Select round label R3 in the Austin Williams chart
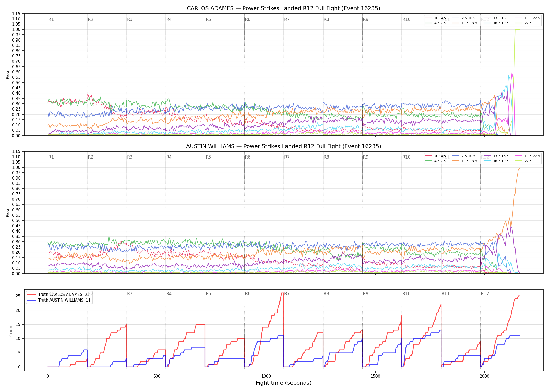 (130, 157)
